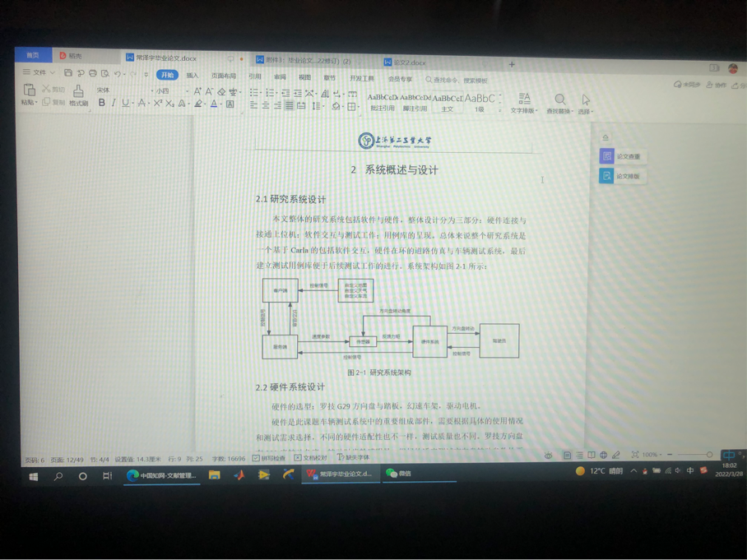747x560 pixels.
Task: Apply the 主文 style
Action: pos(447,103)
